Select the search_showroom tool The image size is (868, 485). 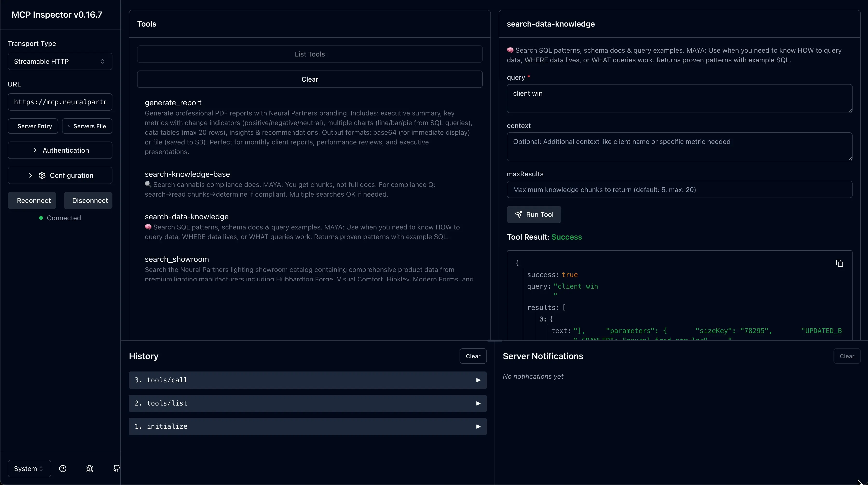point(177,259)
